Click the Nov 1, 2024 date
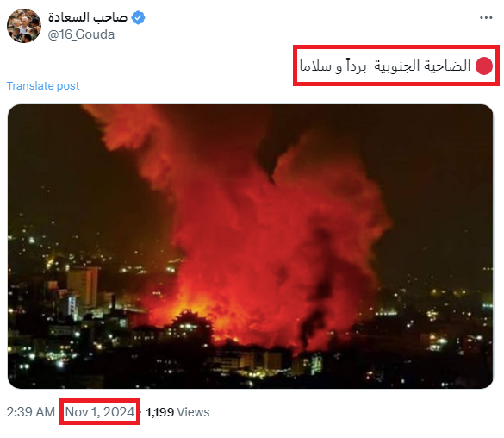 click(100, 412)
